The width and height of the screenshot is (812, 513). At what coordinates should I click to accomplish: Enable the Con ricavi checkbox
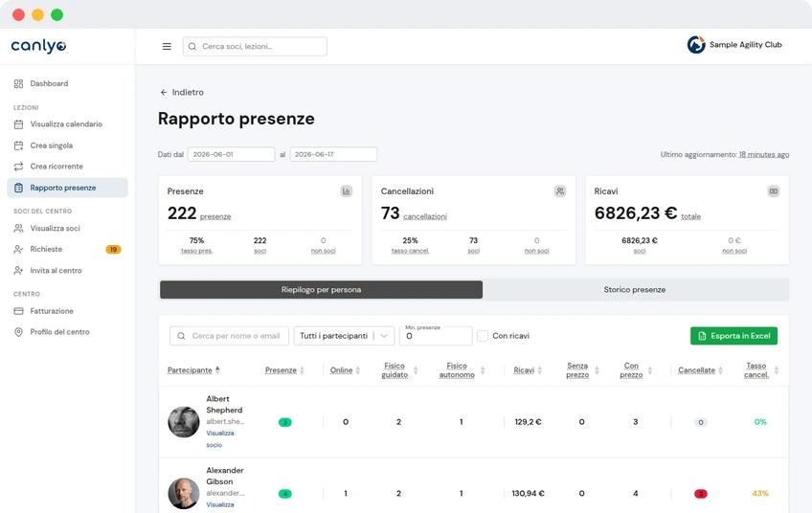pyautogui.click(x=483, y=336)
